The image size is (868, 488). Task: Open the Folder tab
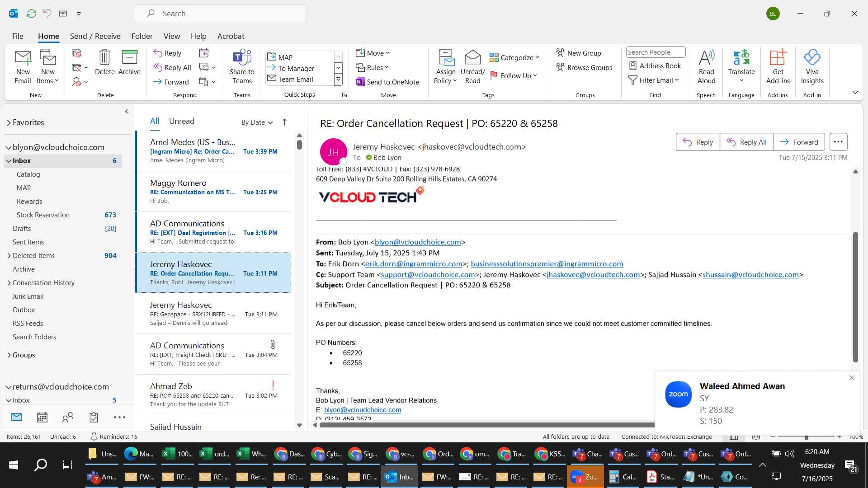[x=142, y=36]
